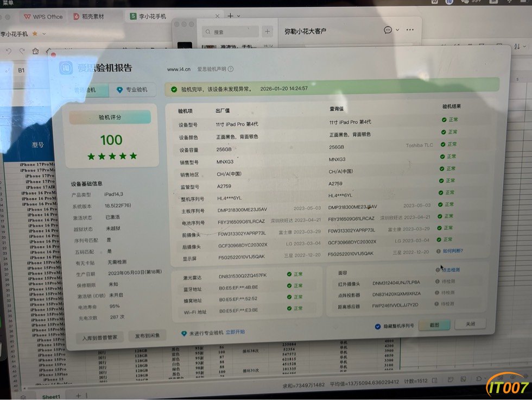Image resolution: width=532 pixels, height=400 pixels.
Task: Click the 点击检测 link for 面容
Action: click(x=451, y=270)
